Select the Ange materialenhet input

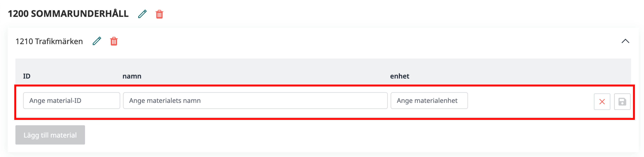[429, 101]
